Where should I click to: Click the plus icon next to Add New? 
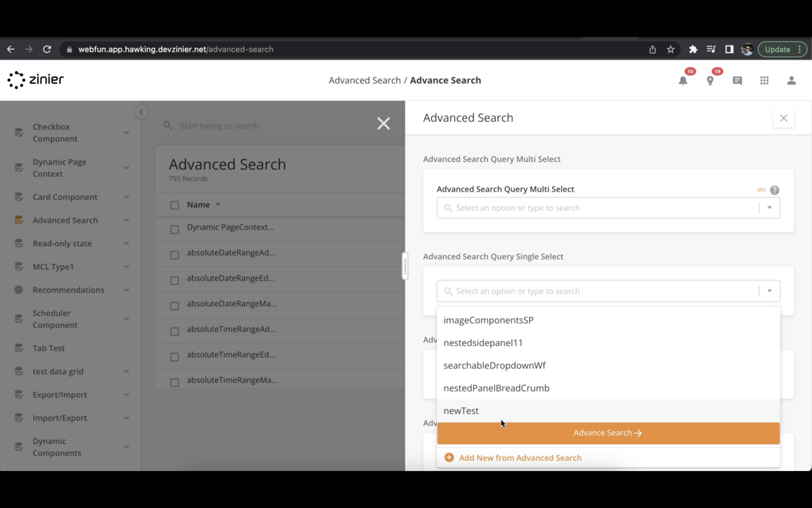coord(449,458)
